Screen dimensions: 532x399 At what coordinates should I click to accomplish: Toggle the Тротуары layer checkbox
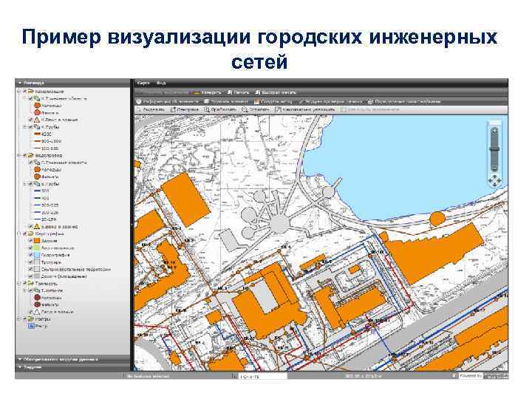click(x=30, y=262)
